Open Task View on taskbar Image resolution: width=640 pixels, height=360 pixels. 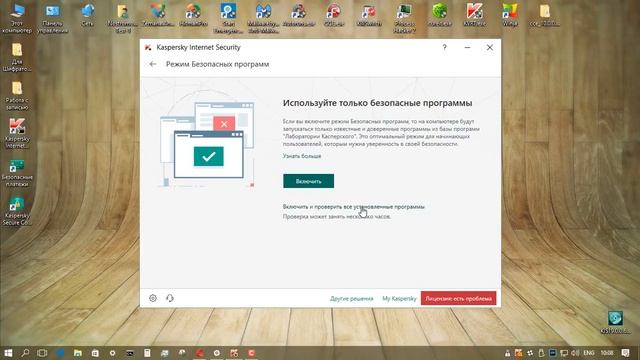[x=42, y=353]
